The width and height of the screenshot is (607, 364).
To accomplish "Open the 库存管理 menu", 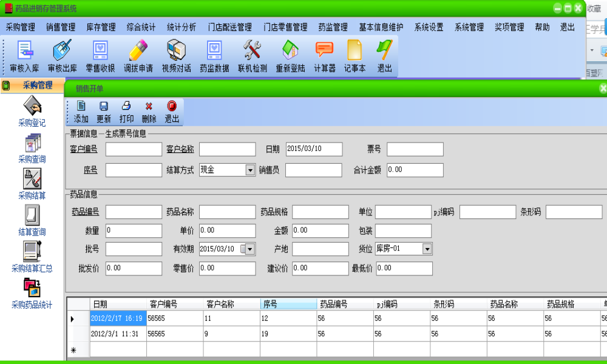I will [x=101, y=27].
